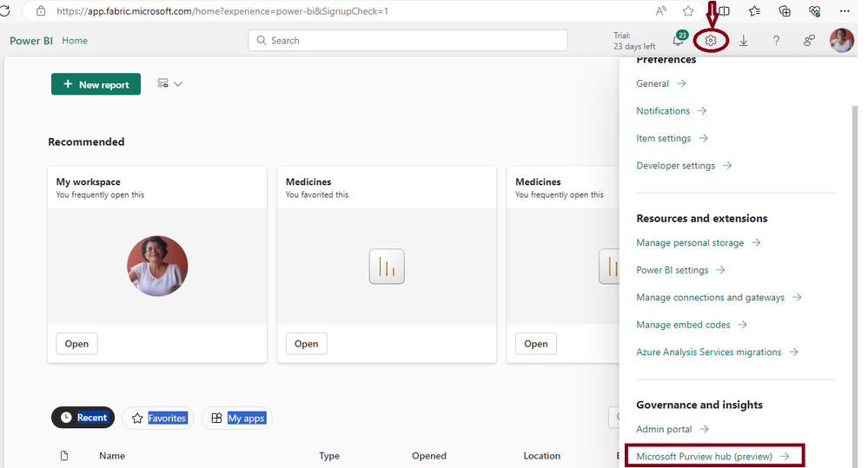
Task: Open the My workspace card
Action: [76, 344]
